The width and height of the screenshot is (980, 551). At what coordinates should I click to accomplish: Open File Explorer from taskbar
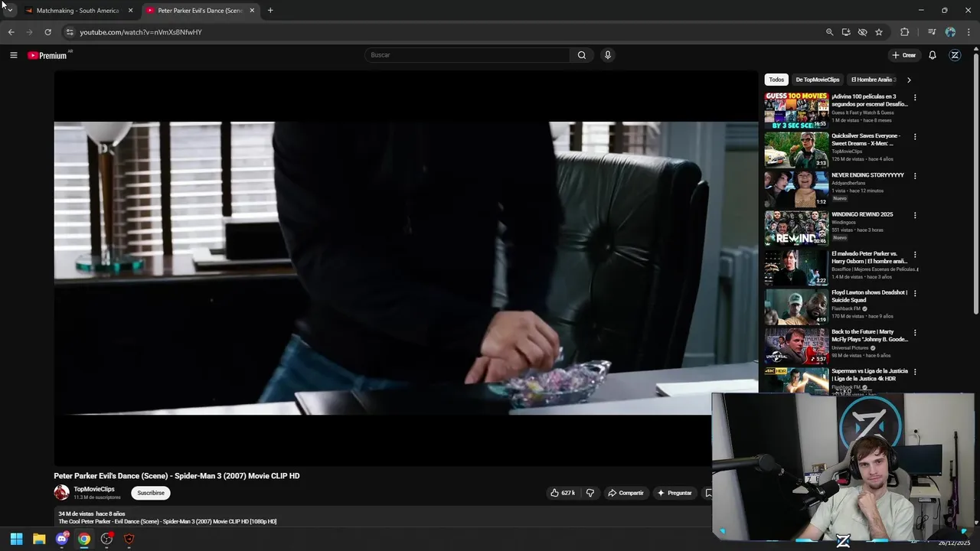coord(39,539)
